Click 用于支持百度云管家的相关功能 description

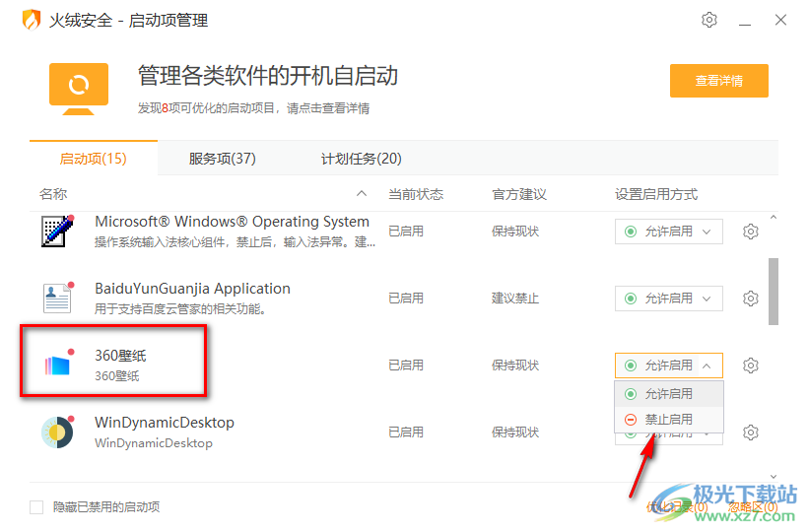click(x=180, y=309)
